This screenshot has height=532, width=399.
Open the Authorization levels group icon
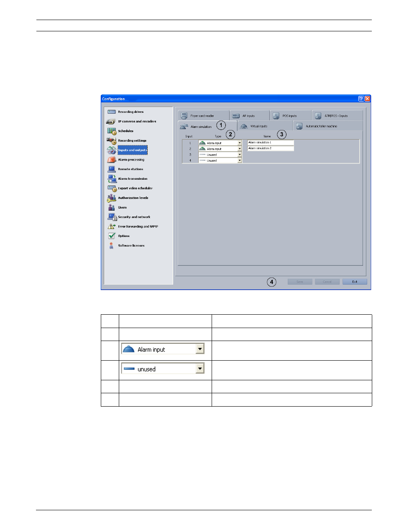pyautogui.click(x=112, y=198)
